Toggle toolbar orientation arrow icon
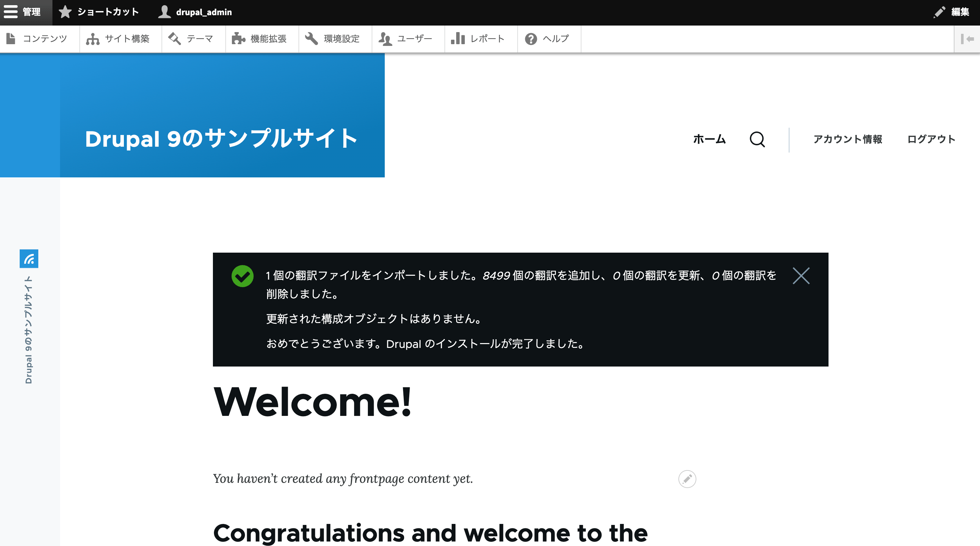The image size is (980, 546). 967,39
